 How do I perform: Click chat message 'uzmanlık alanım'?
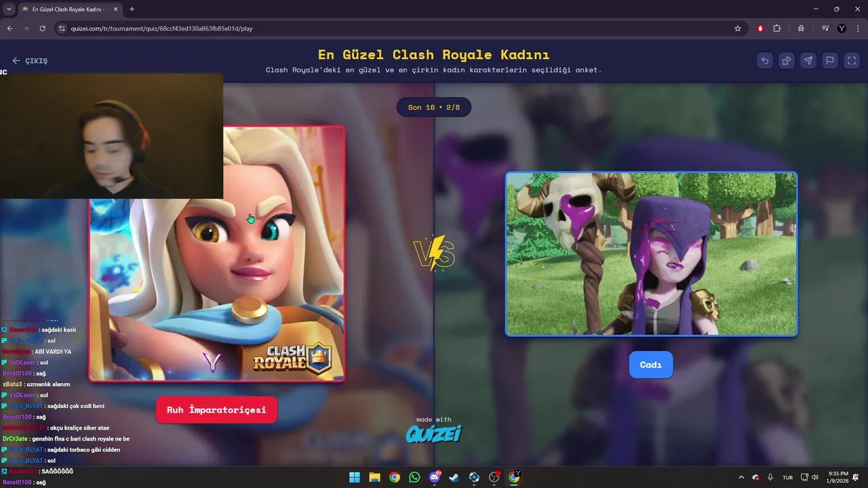[48, 384]
